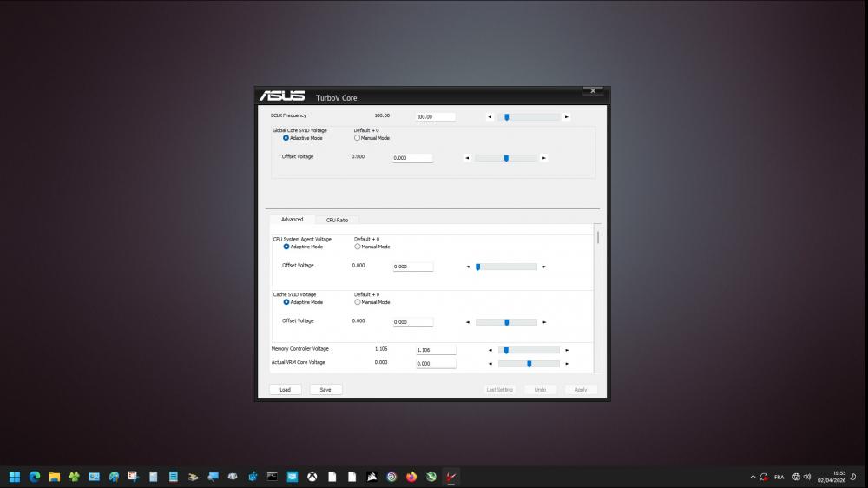Choose Manual Mode for Cache SVID Voltage
This screenshot has height=488, width=868.
tap(358, 302)
